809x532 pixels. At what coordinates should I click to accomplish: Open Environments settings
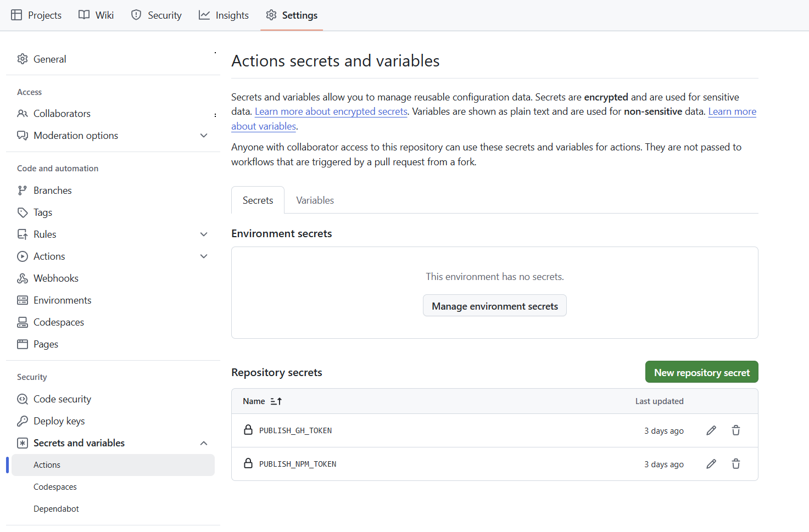pyautogui.click(x=113, y=300)
